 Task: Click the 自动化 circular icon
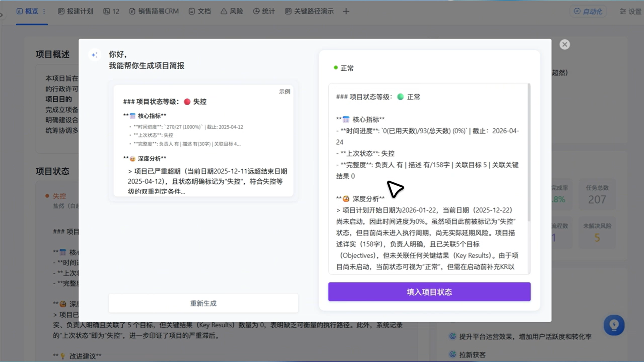tap(577, 11)
